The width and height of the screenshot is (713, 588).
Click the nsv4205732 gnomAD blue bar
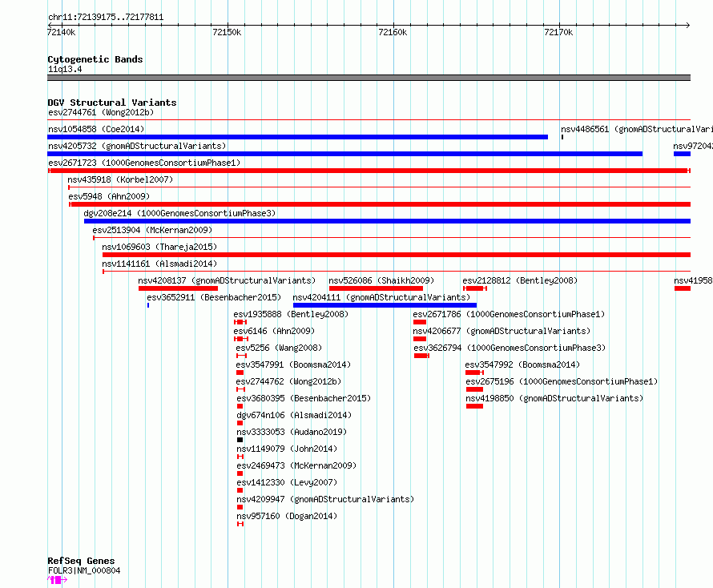[x=345, y=154]
